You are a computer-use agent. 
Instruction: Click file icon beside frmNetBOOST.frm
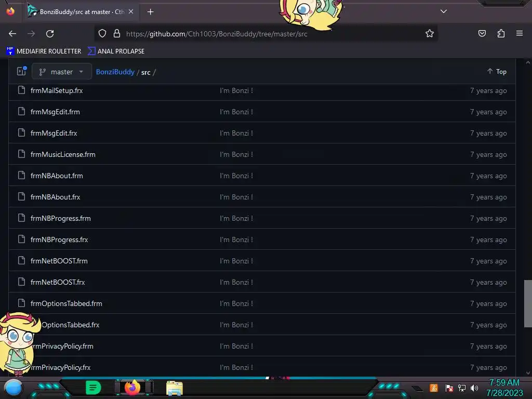click(x=21, y=261)
